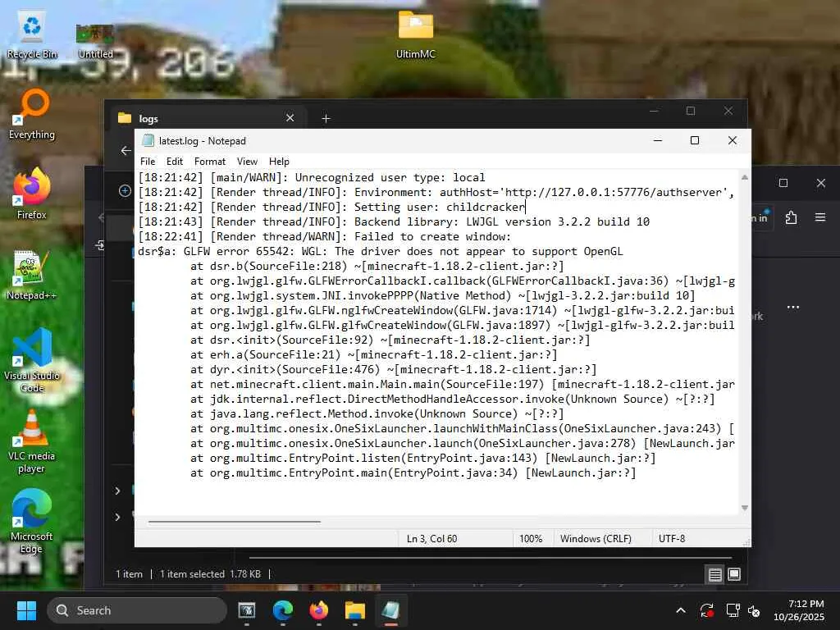The width and height of the screenshot is (840, 630).
Task: Open the Firefox hamburger application menu
Action: [819, 217]
